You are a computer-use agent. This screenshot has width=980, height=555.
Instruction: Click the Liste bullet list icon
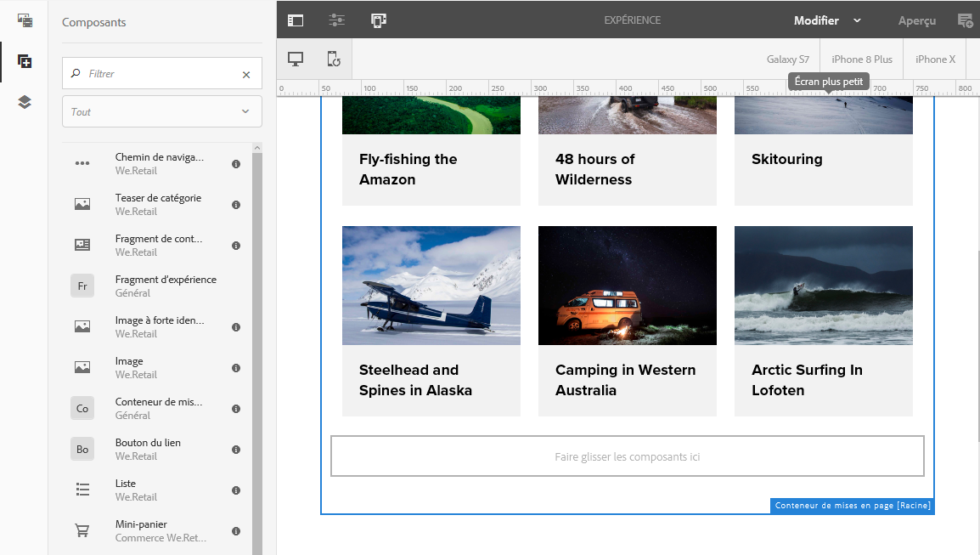(82, 490)
